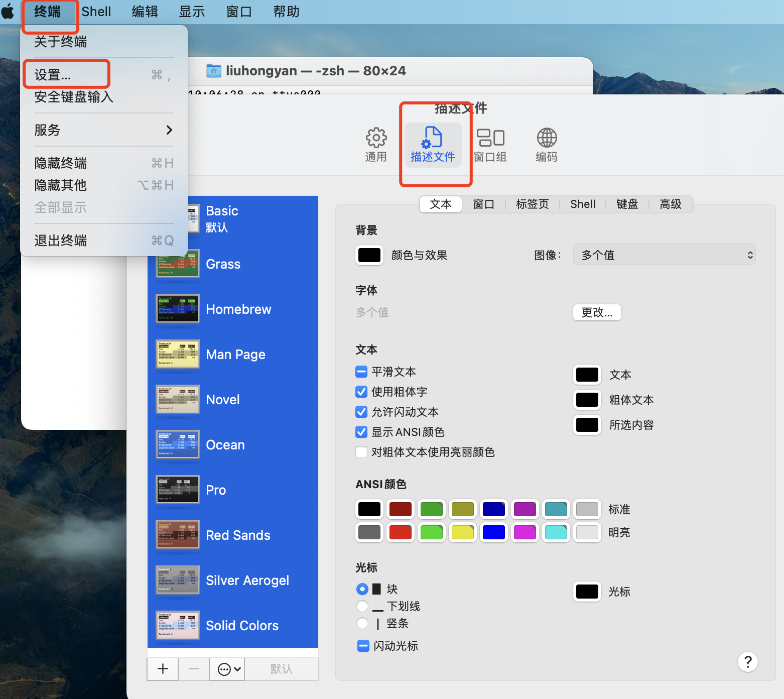Toggle the 显示 ANSI 颜色 checkbox

(361, 432)
